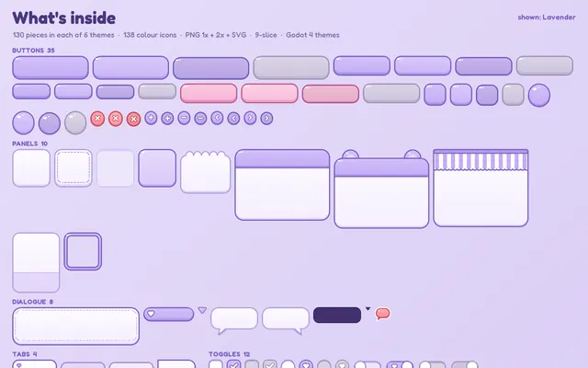The width and height of the screenshot is (588, 368).
Task: Click the small gray button in second row
Action: pyautogui.click(x=157, y=91)
